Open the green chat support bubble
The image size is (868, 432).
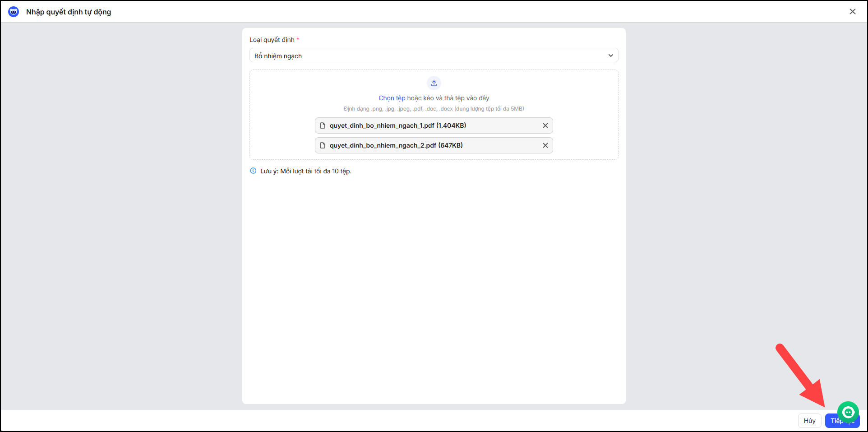848,412
